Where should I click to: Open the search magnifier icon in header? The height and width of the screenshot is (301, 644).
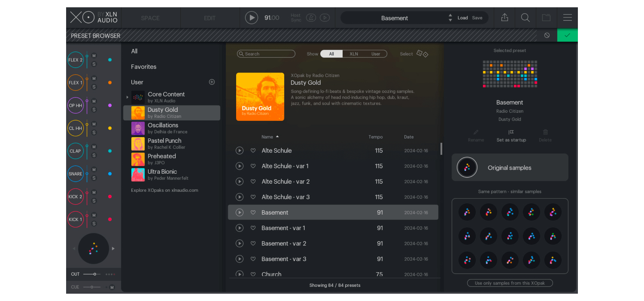(525, 18)
